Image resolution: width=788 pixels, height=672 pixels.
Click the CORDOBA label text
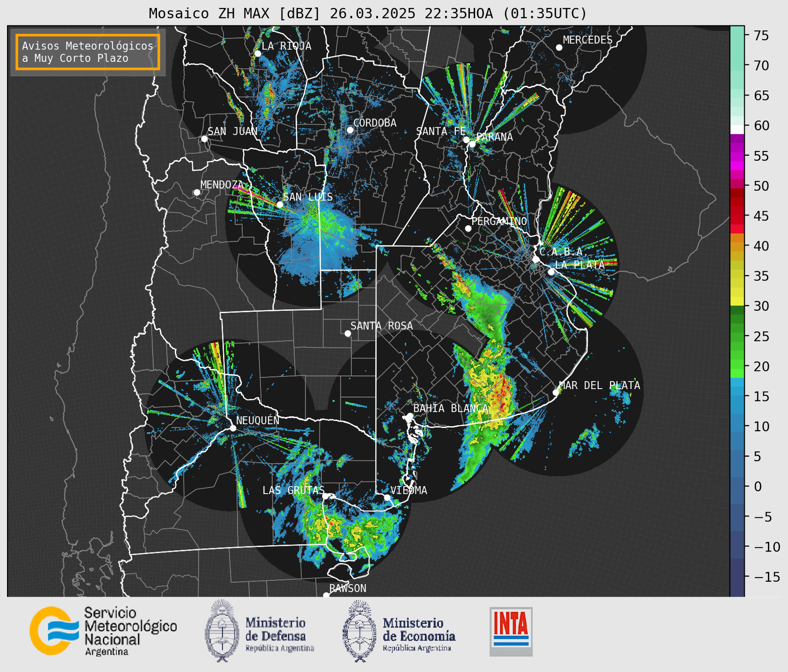(375, 123)
